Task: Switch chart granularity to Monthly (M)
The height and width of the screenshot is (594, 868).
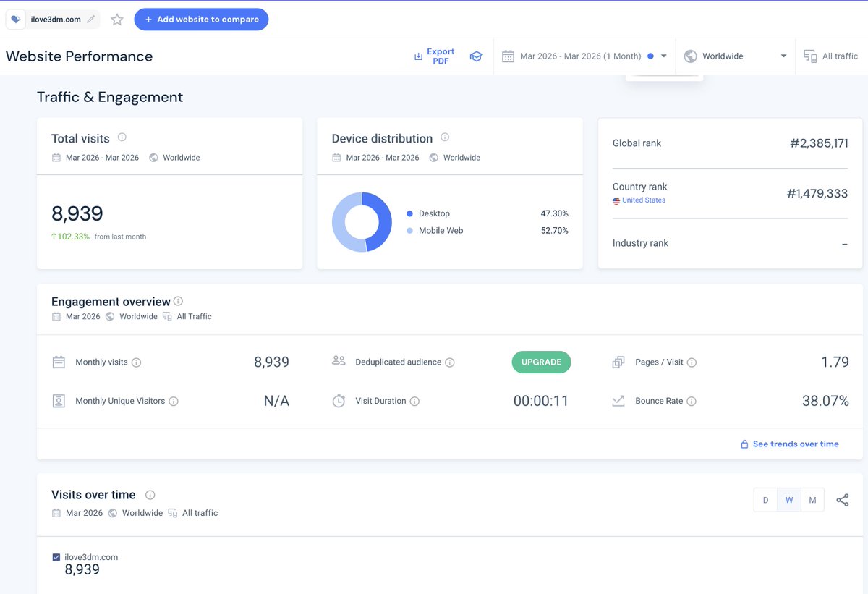Action: (812, 500)
